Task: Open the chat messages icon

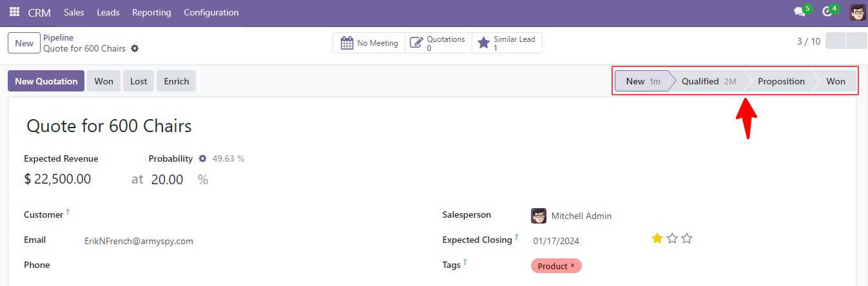Action: pyautogui.click(x=800, y=12)
